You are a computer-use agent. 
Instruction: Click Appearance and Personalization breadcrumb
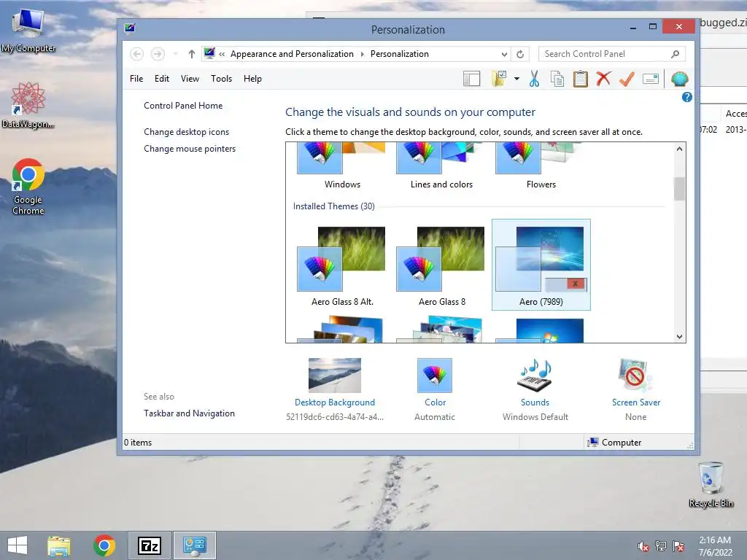coord(292,54)
